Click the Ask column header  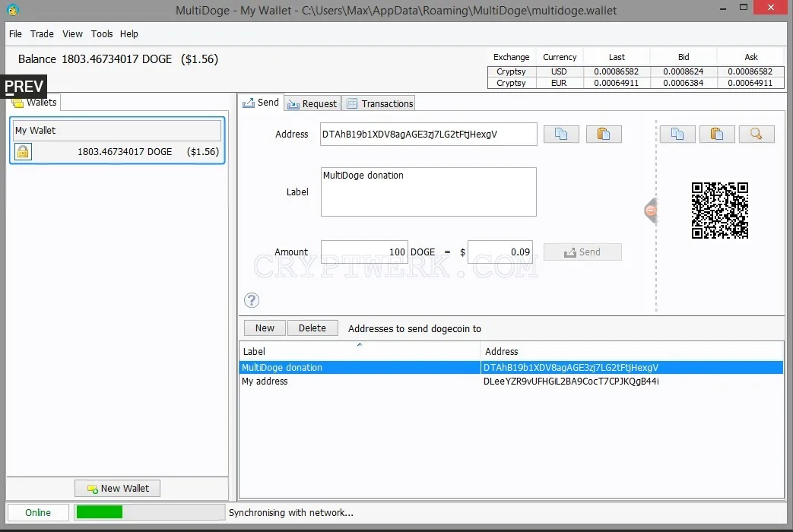tap(751, 57)
